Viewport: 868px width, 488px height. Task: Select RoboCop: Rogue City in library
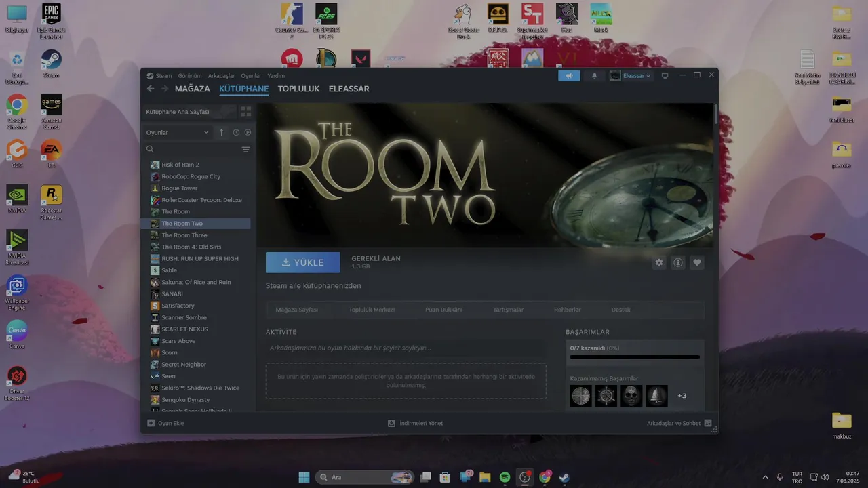point(196,176)
